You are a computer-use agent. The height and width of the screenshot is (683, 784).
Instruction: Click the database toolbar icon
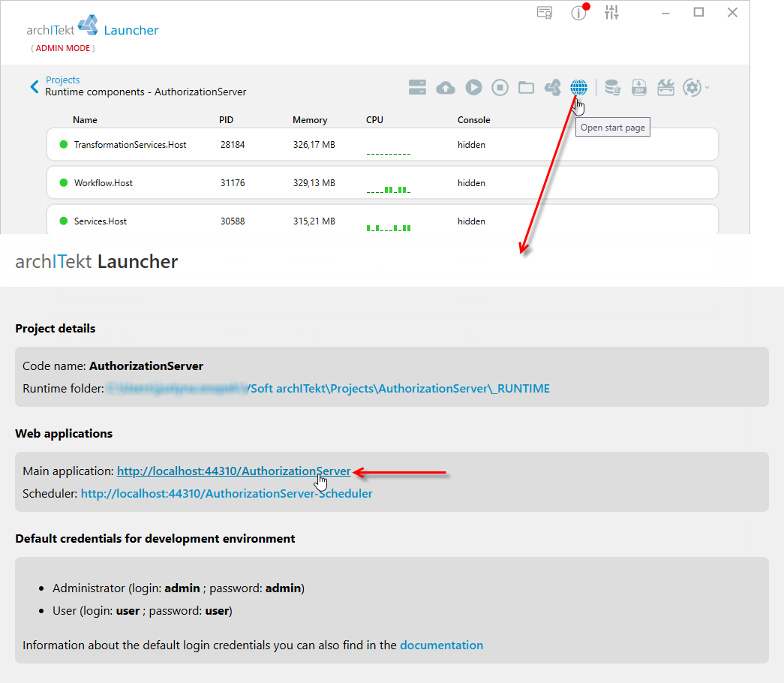(612, 88)
